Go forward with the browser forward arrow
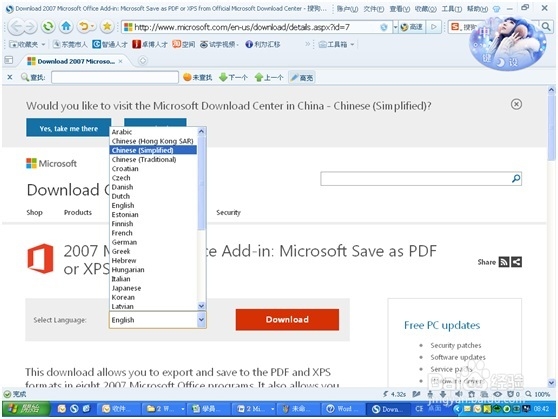Image resolution: width=558 pixels, height=419 pixels. click(30, 27)
